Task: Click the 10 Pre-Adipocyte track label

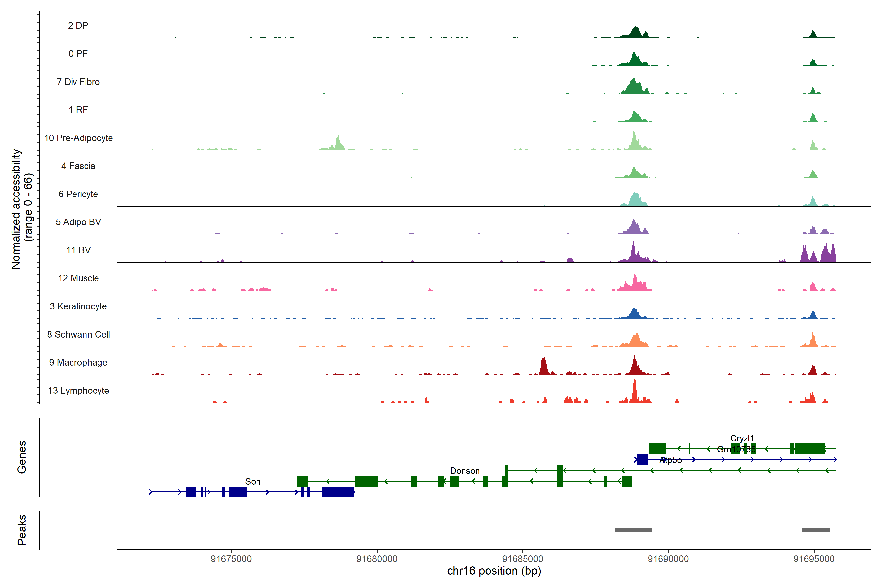Action: pyautogui.click(x=78, y=138)
